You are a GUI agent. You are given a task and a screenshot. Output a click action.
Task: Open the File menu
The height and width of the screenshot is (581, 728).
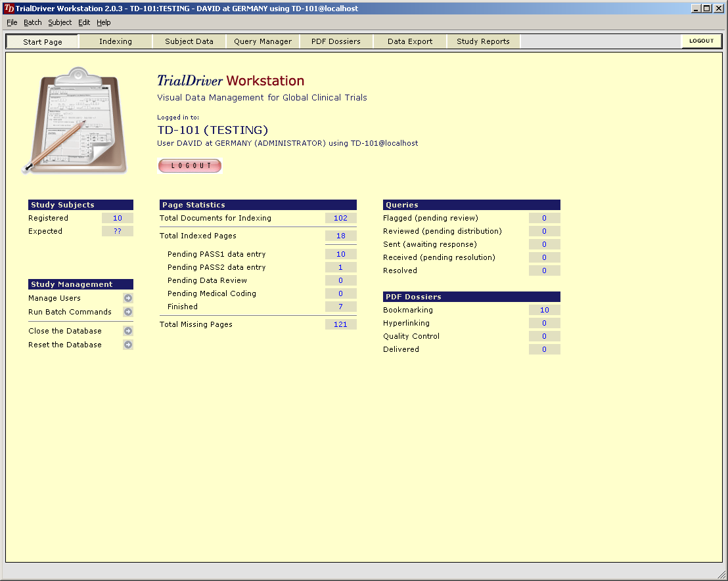tap(12, 22)
